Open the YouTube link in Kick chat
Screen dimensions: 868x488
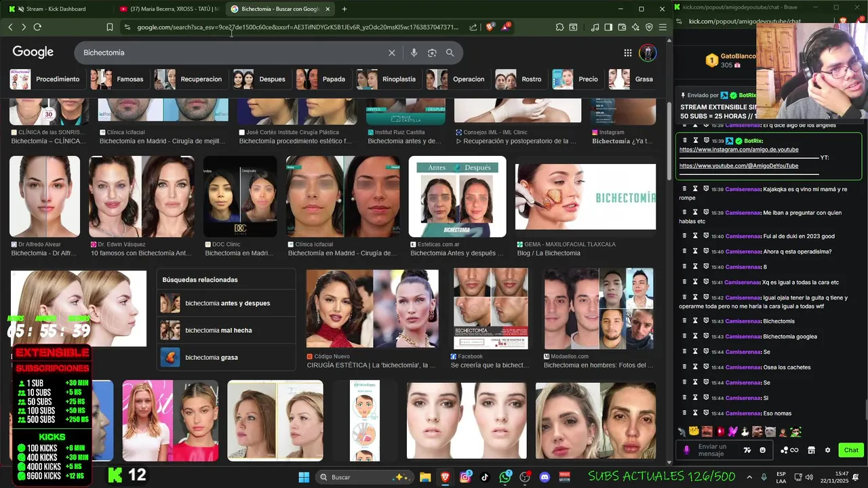point(738,166)
